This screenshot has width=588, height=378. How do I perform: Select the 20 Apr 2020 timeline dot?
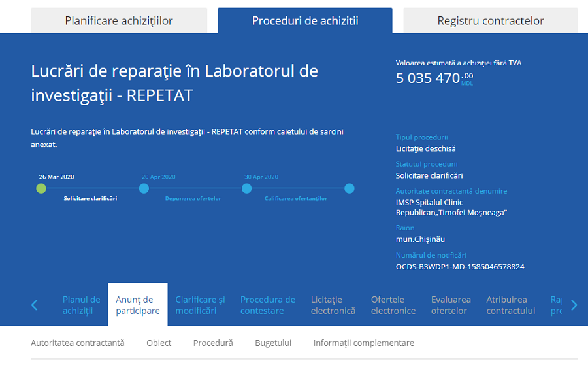144,188
